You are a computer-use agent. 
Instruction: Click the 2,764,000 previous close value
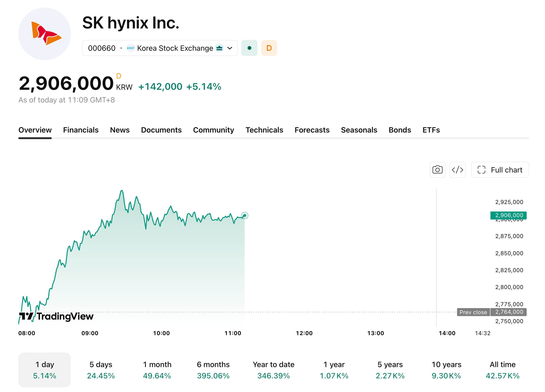[x=509, y=312]
